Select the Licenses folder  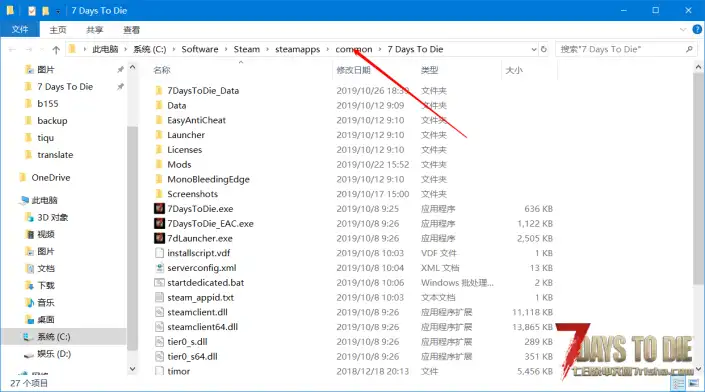tap(184, 150)
